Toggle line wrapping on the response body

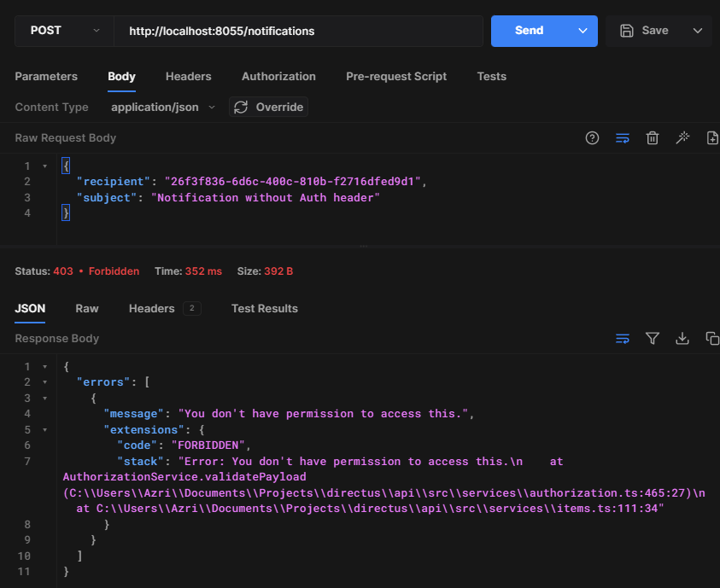(623, 339)
